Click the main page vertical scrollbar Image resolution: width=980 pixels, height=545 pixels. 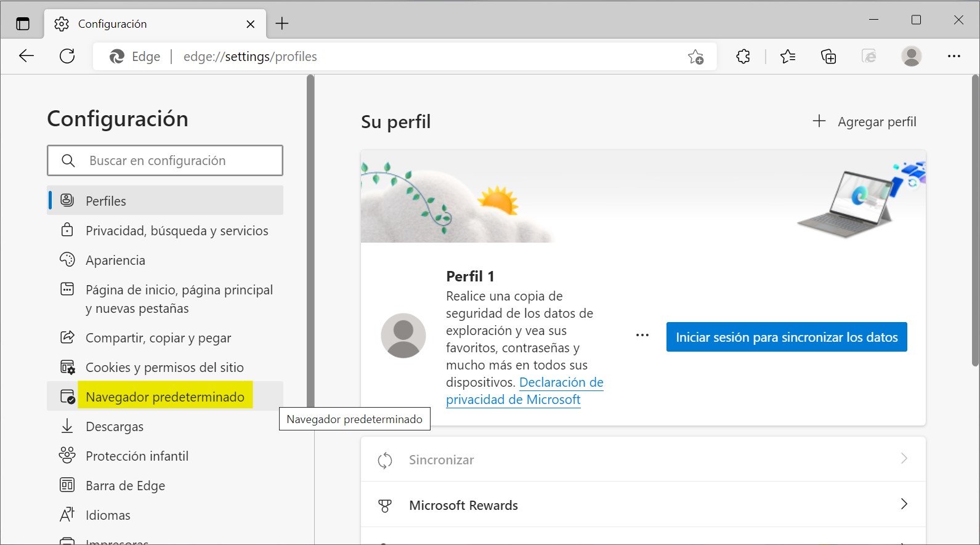(x=975, y=220)
